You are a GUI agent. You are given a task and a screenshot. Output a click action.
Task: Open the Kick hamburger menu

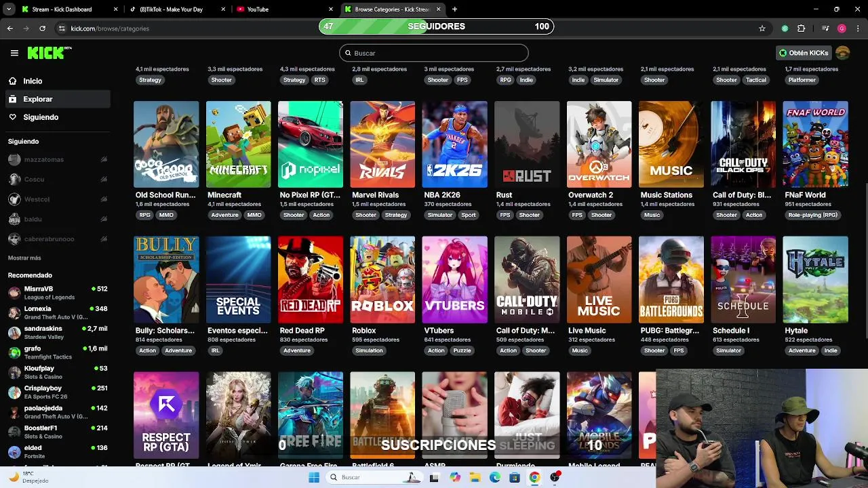(x=14, y=53)
